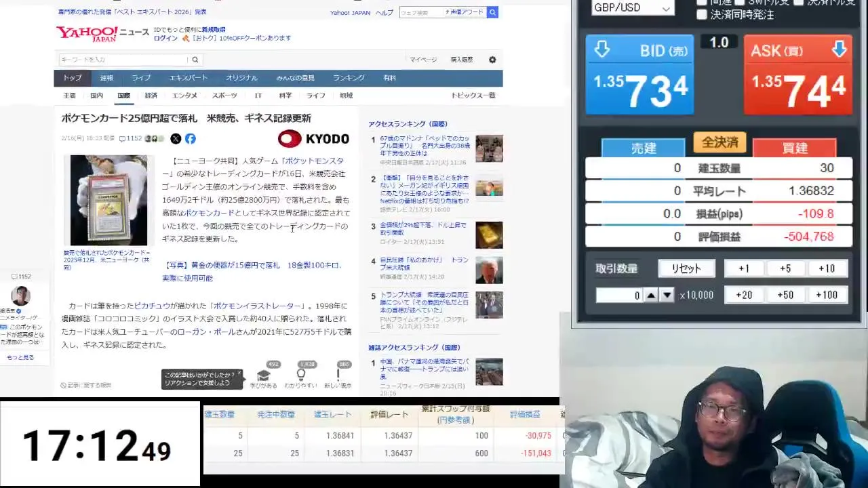Image resolution: width=868 pixels, height=488 pixels.
Task: Open the Pokemon card article photo
Action: [x=108, y=201]
